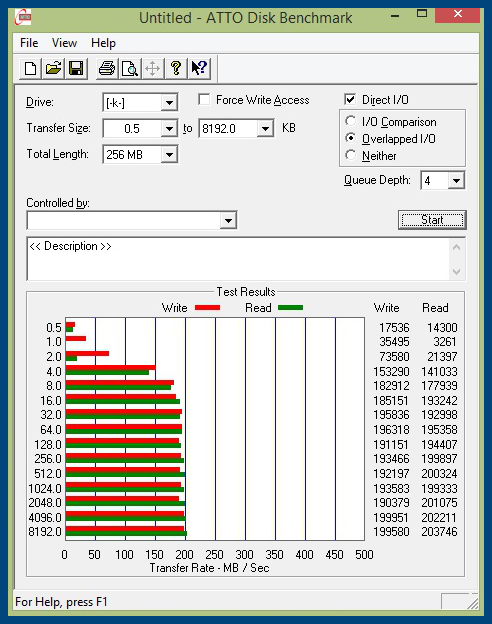
Task: Click the Description scrollbar down arrow
Action: click(457, 272)
